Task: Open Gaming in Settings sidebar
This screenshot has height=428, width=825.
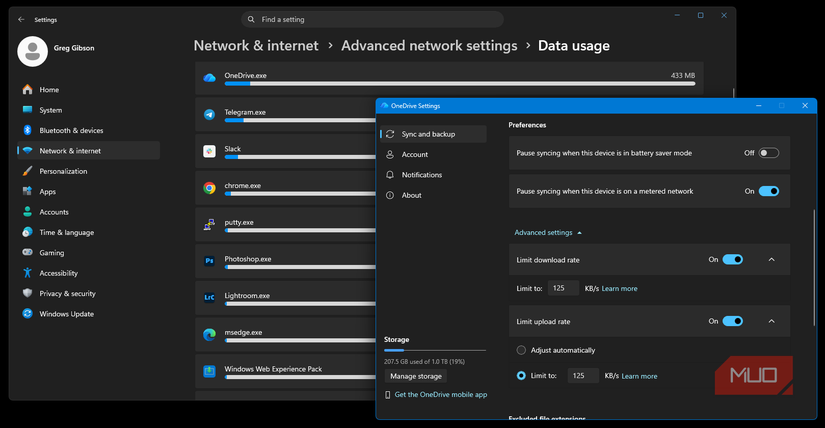Action: coord(88,253)
